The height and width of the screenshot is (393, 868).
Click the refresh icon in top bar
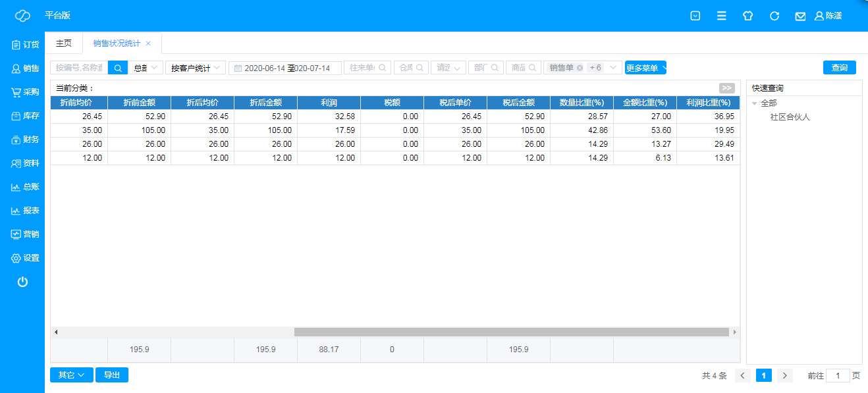[x=774, y=16]
